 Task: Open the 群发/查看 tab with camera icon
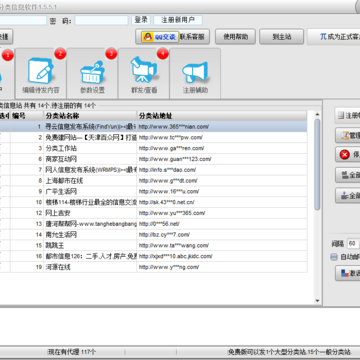pyautogui.click(x=144, y=73)
